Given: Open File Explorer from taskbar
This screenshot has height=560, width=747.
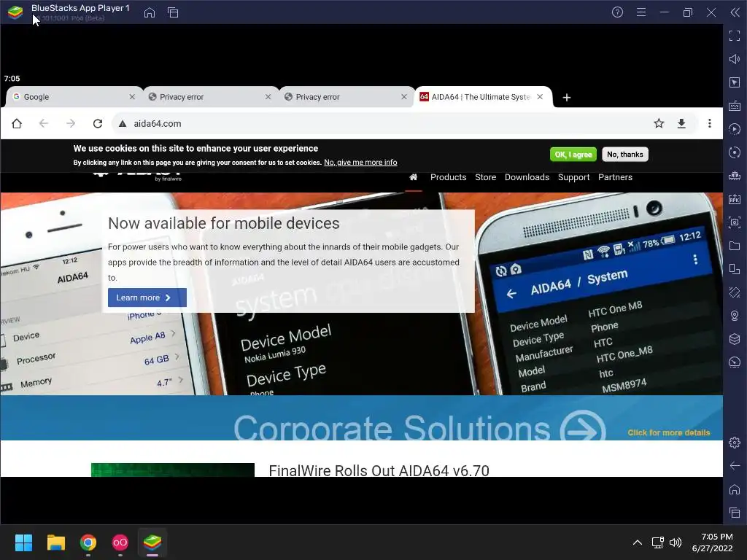Looking at the screenshot, I should pyautogui.click(x=55, y=542).
